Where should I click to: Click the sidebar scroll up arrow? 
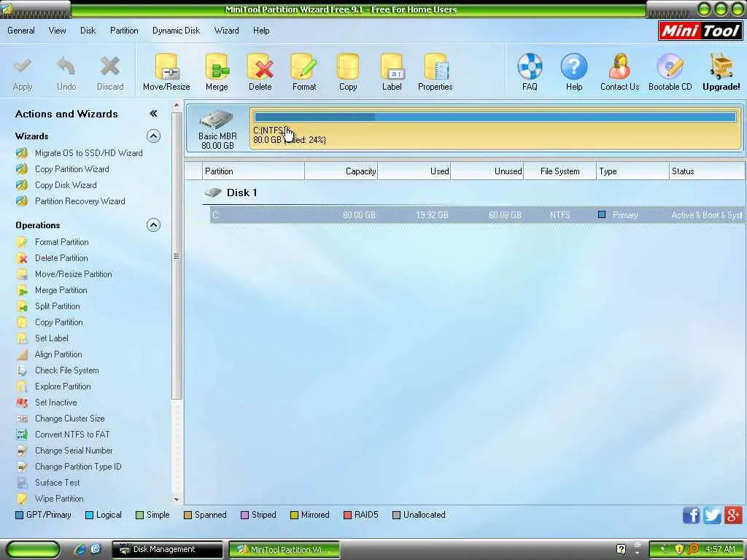point(177,105)
